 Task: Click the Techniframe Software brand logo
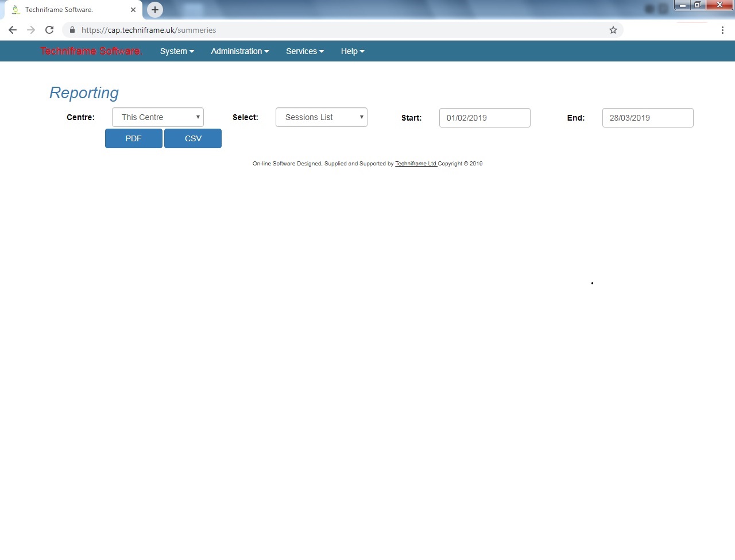(x=91, y=51)
